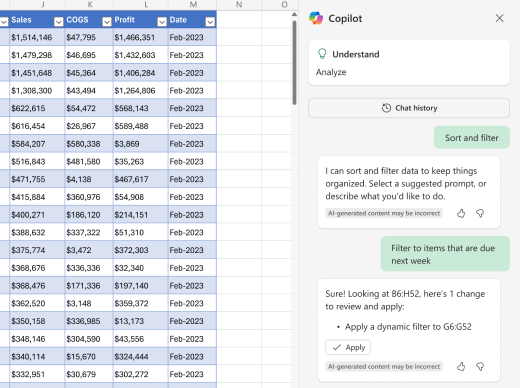Screen dimensions: 520x388
Task: Apply the dynamic filter change
Action: click(348, 347)
